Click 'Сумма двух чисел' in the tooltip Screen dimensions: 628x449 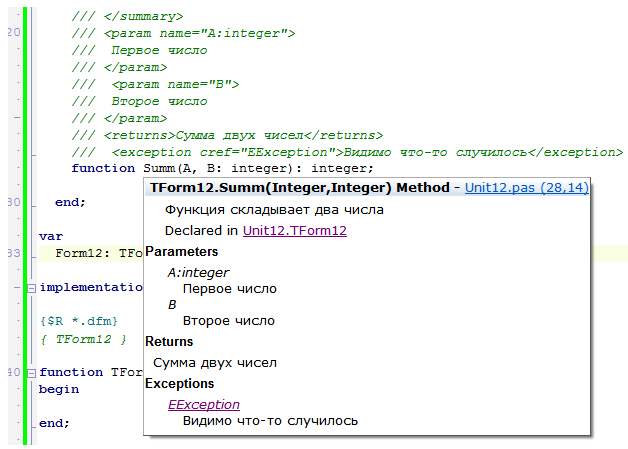pos(215,363)
